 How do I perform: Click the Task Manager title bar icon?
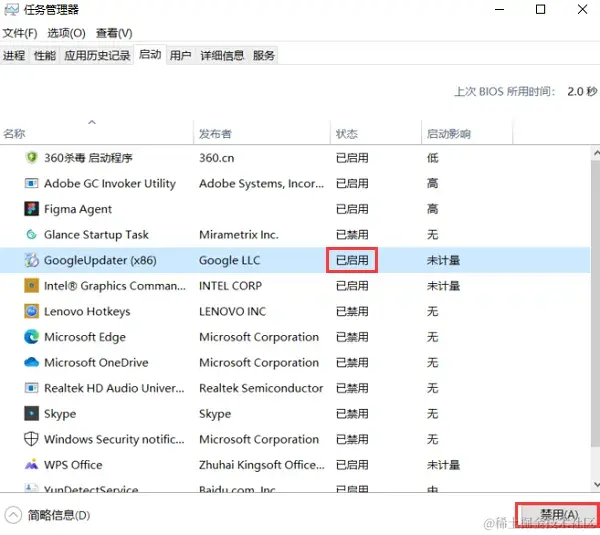coord(11,10)
